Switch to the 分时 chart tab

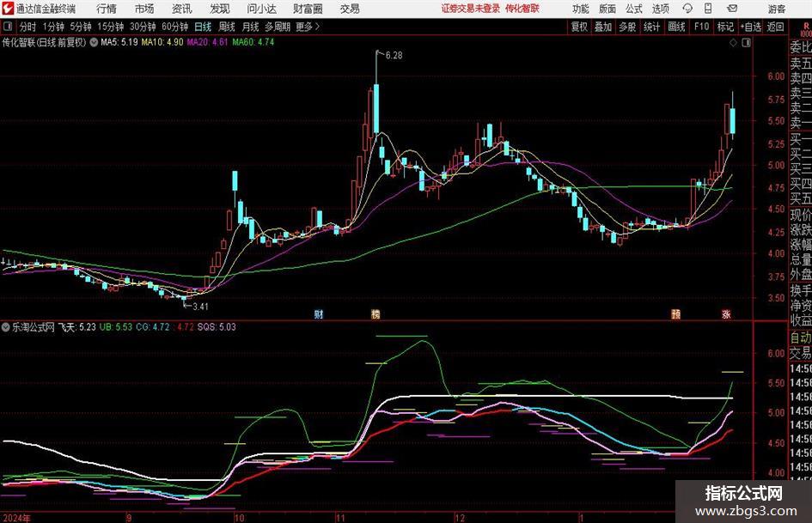coord(28,27)
